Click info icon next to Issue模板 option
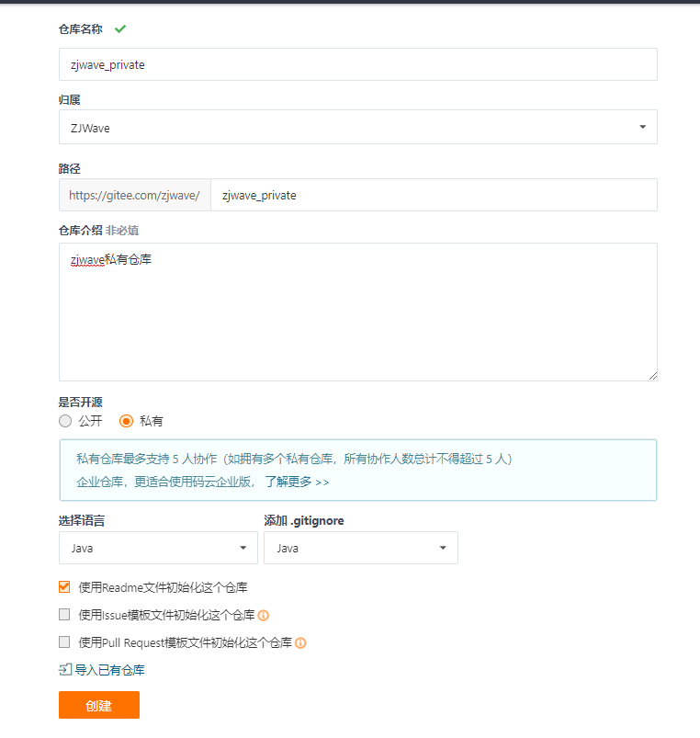This screenshot has width=700, height=738. [263, 615]
